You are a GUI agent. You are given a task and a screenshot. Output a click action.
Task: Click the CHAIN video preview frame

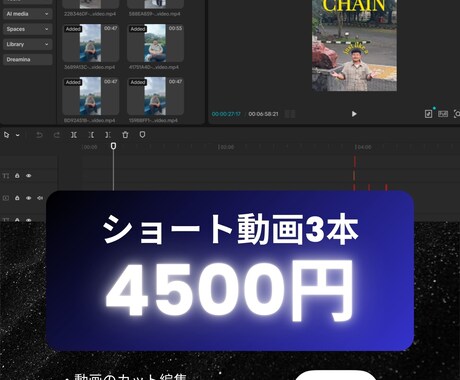click(x=354, y=45)
